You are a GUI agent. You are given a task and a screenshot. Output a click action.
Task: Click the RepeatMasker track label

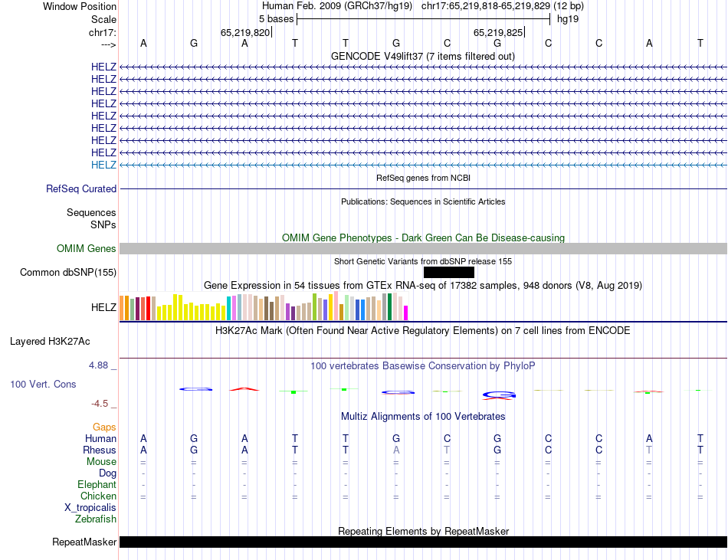tap(84, 542)
